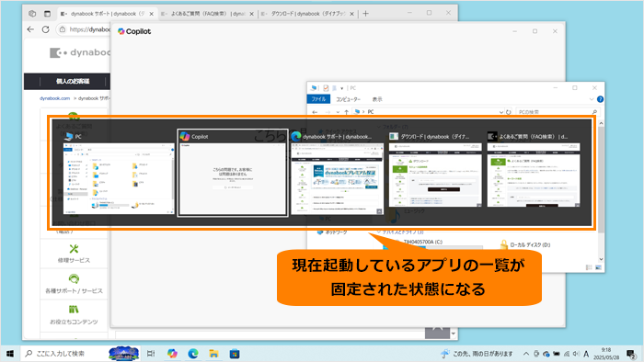The height and width of the screenshot is (362, 644).
Task: Add a new tab in Edge
Action: coord(365,14)
